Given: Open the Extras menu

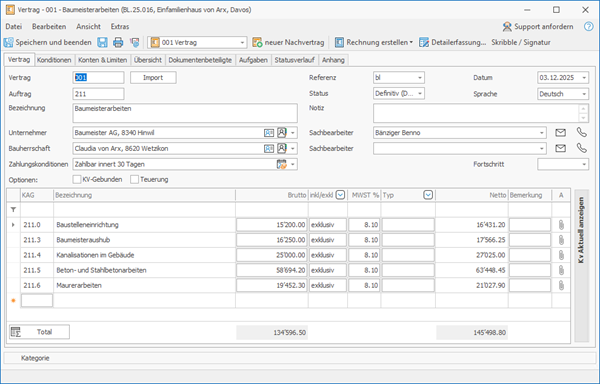Looking at the screenshot, I should click(x=120, y=26).
